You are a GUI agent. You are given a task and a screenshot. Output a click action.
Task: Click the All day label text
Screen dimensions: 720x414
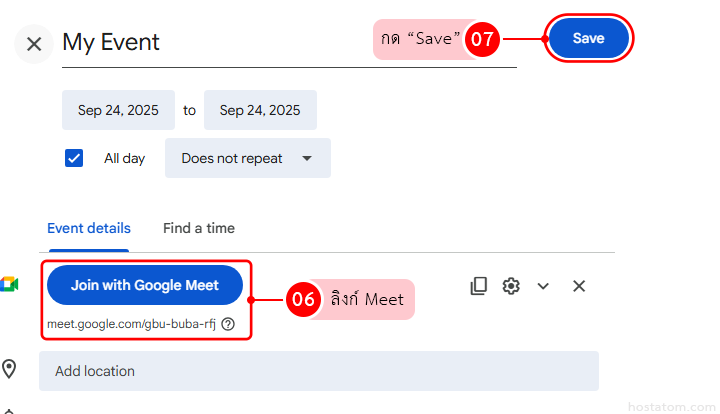tap(125, 158)
